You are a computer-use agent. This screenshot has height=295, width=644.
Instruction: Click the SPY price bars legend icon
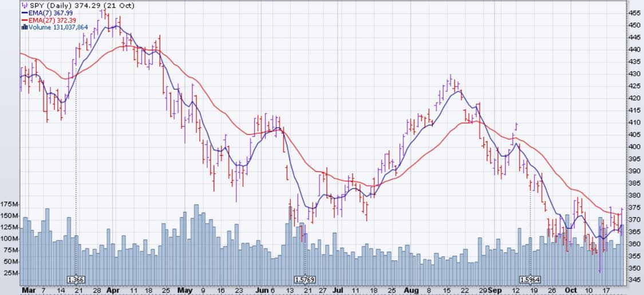pyautogui.click(x=24, y=5)
